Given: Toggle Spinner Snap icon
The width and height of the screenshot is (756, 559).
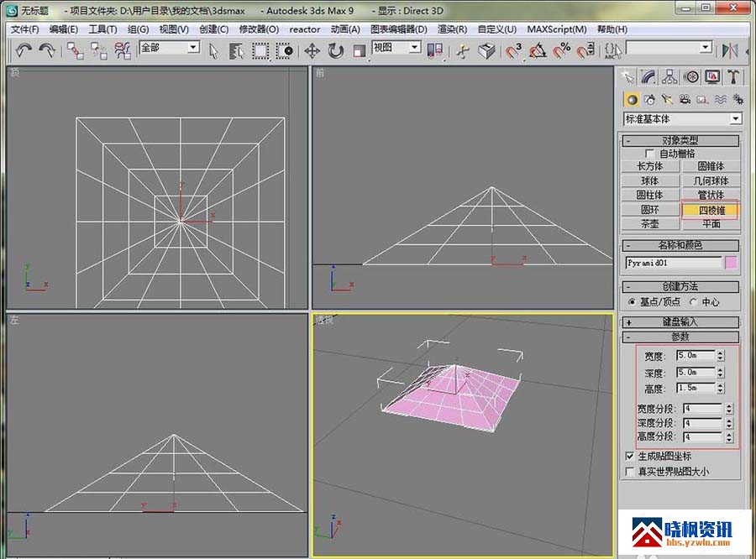Looking at the screenshot, I should point(585,50).
